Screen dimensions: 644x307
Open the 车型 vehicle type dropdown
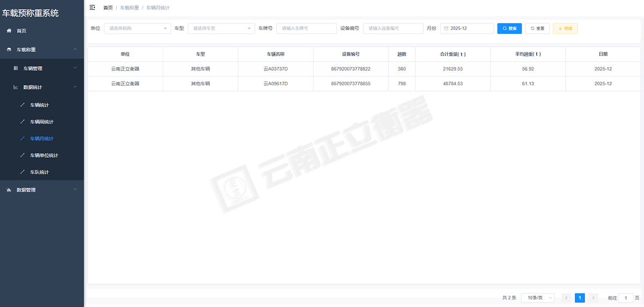221,28
